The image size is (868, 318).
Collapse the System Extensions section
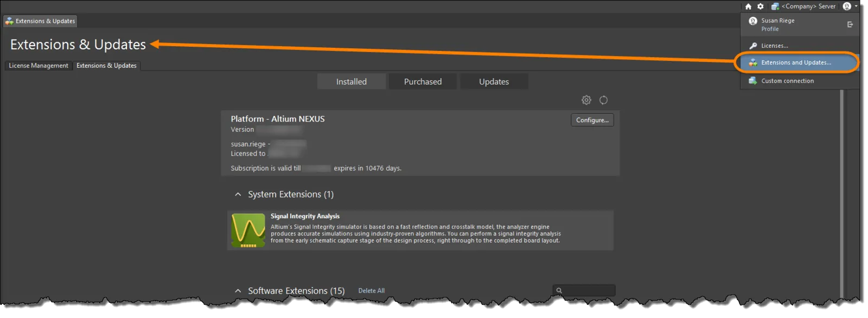pos(238,194)
